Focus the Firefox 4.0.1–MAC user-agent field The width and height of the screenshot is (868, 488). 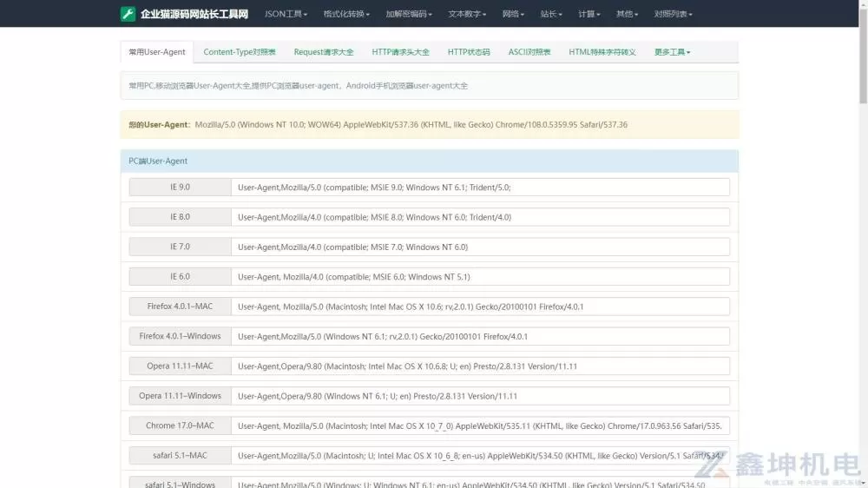tap(480, 307)
